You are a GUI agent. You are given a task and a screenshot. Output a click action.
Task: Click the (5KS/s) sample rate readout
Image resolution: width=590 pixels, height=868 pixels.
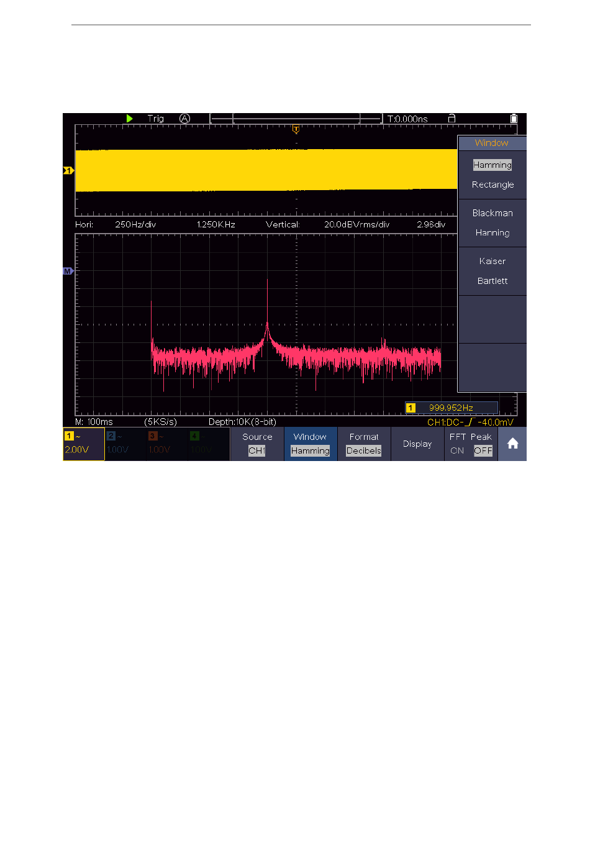(x=160, y=422)
